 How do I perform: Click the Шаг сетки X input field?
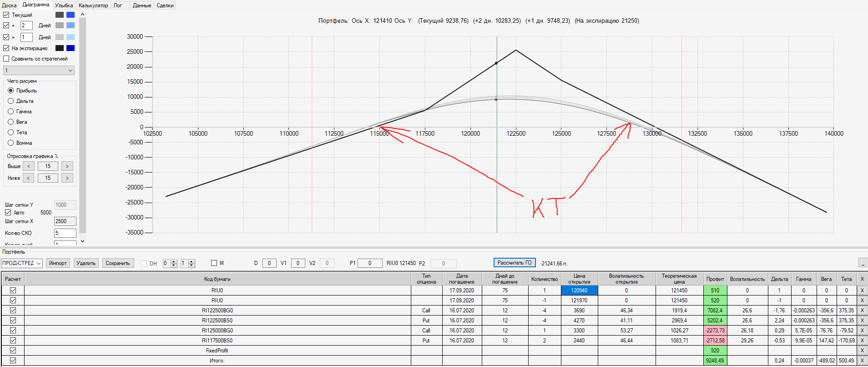click(x=65, y=221)
